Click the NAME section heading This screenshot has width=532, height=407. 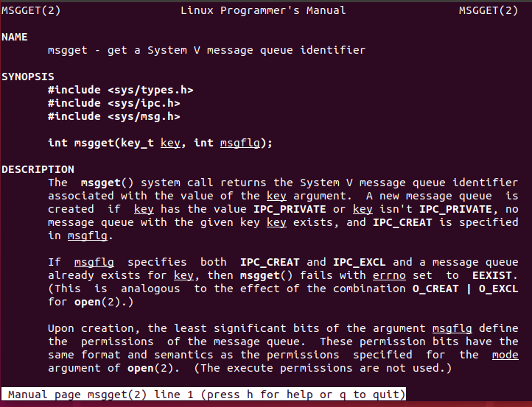15,37
